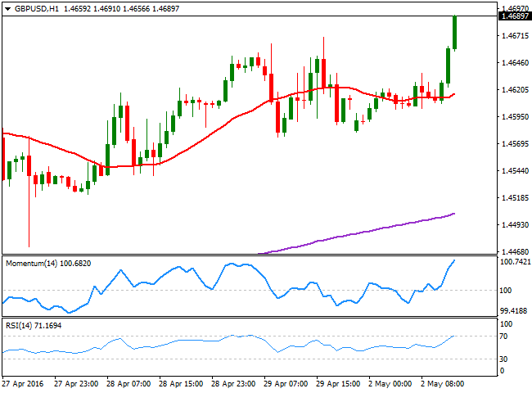Screen dimensions: 532x393
Task: Select the RSI level 70 label
Action: [x=504, y=337]
